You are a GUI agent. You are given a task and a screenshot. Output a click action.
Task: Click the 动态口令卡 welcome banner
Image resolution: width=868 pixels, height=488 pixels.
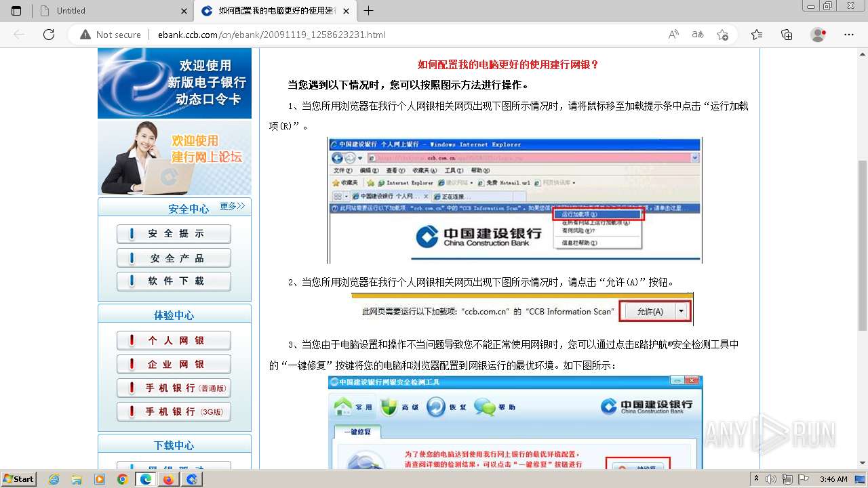click(x=174, y=83)
